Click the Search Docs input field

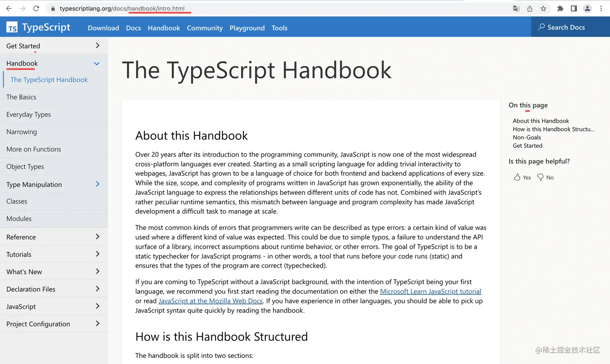point(570,27)
